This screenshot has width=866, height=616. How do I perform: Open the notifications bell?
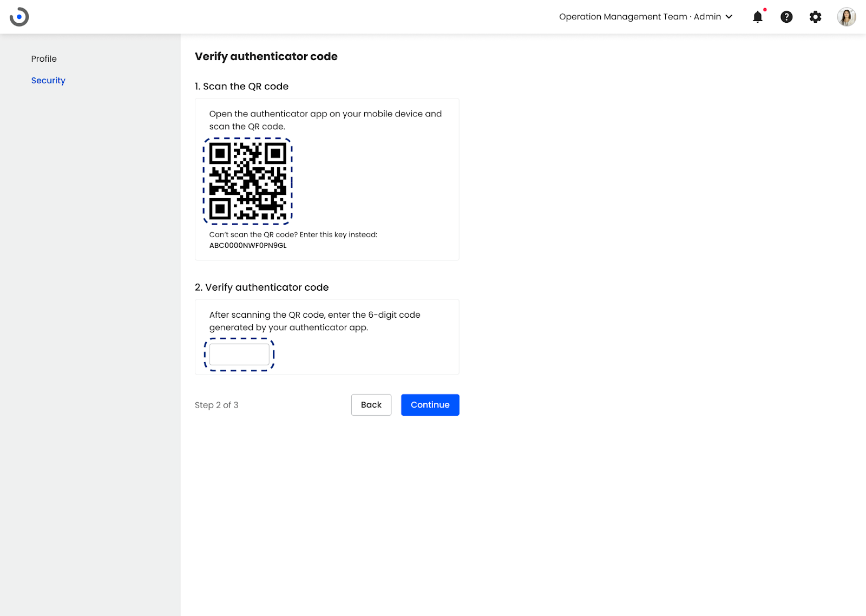(758, 17)
